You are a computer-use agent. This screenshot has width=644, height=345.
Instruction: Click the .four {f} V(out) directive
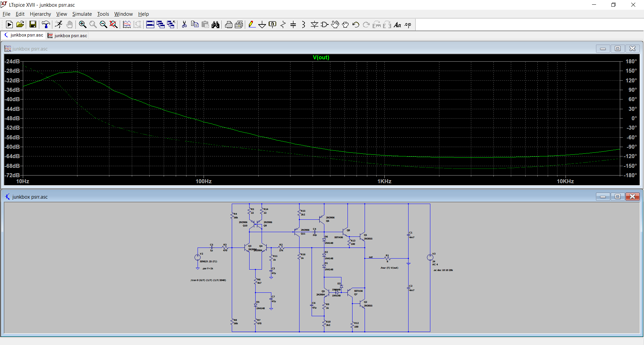pos(389,268)
